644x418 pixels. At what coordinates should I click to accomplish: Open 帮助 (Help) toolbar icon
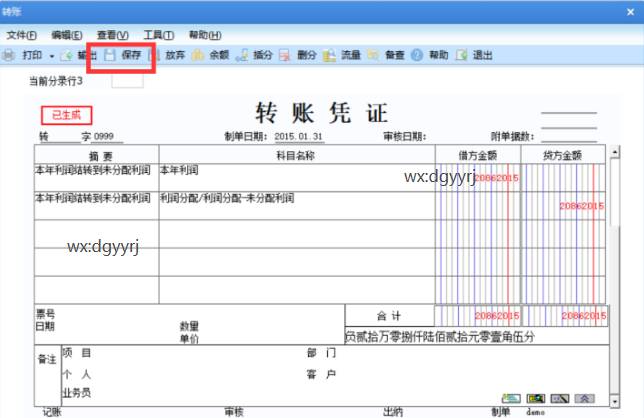[x=430, y=56]
